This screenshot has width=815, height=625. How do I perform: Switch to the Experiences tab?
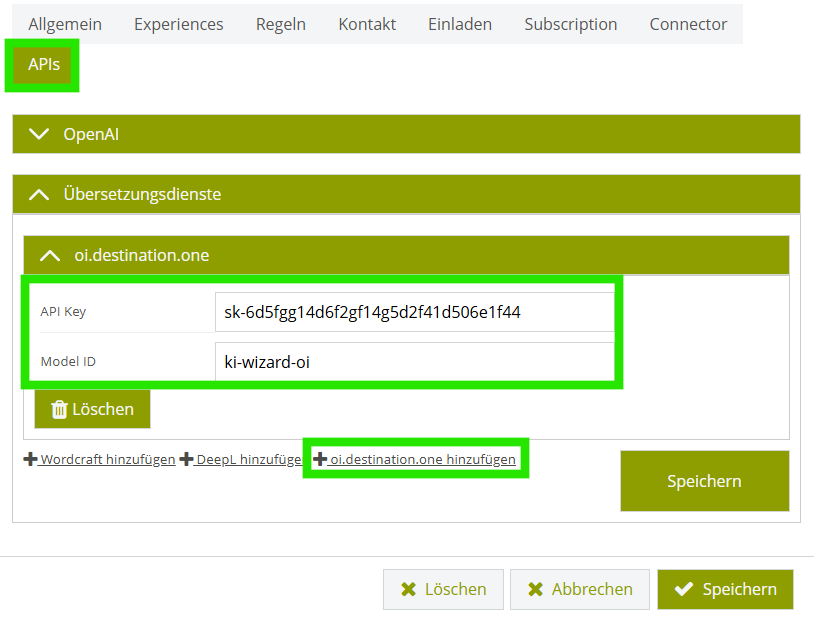pos(178,24)
